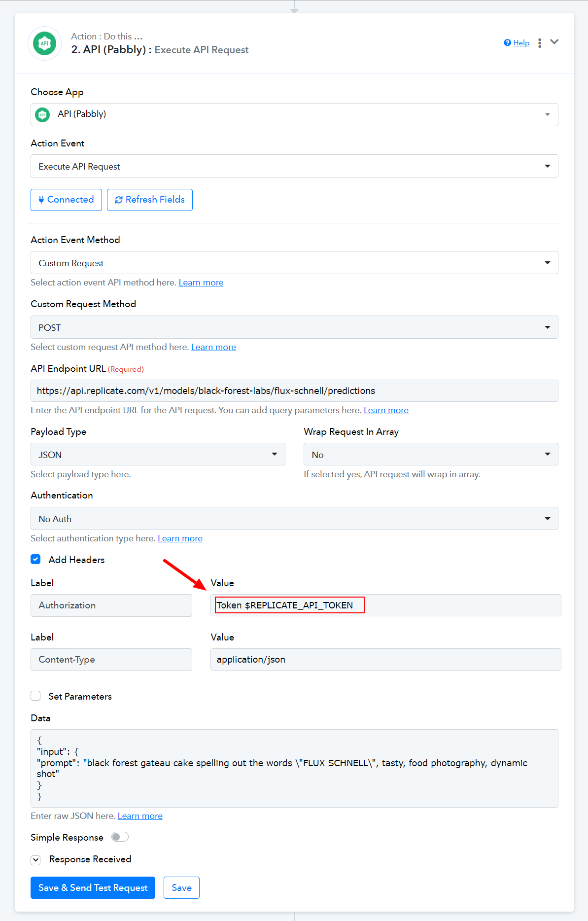Click the plug icon in Connected button
Image resolution: width=588 pixels, height=921 pixels.
(x=41, y=200)
